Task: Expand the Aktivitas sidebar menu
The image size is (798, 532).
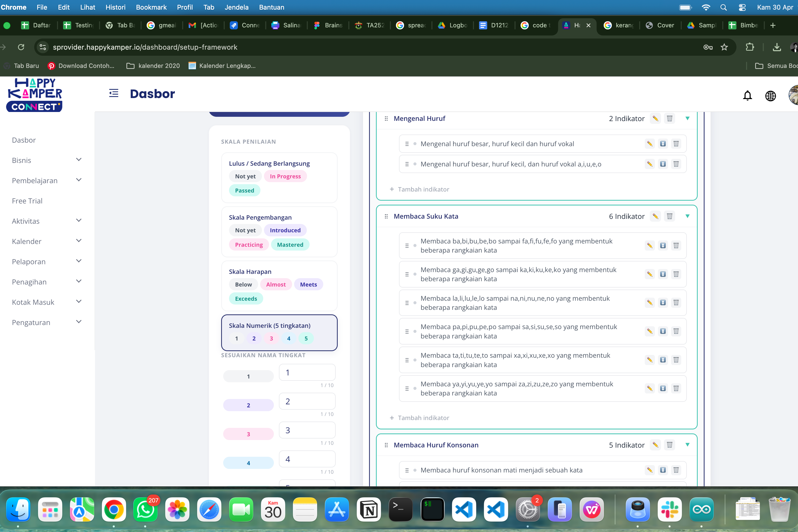Action: pyautogui.click(x=79, y=221)
